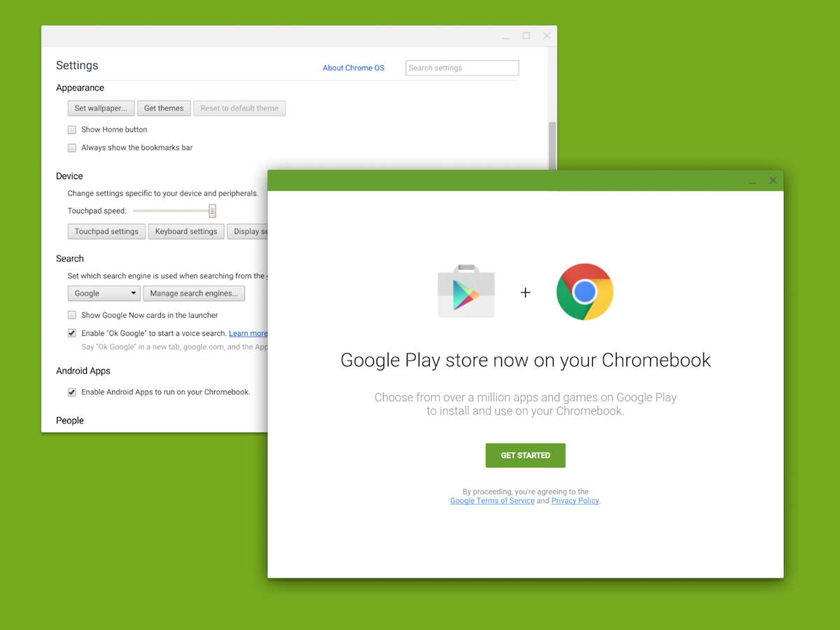840x630 pixels.
Task: Click Manage search engines... button
Action: click(x=194, y=293)
